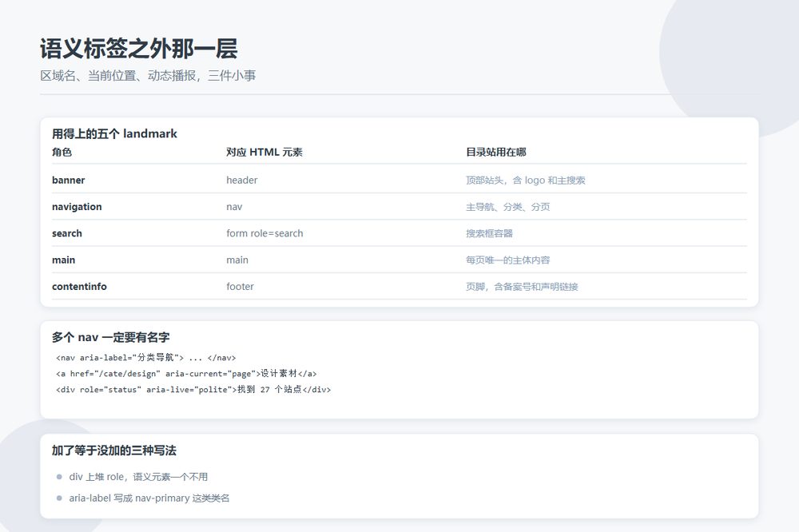
Task: Select the navigation role cell
Action: pyautogui.click(x=77, y=206)
